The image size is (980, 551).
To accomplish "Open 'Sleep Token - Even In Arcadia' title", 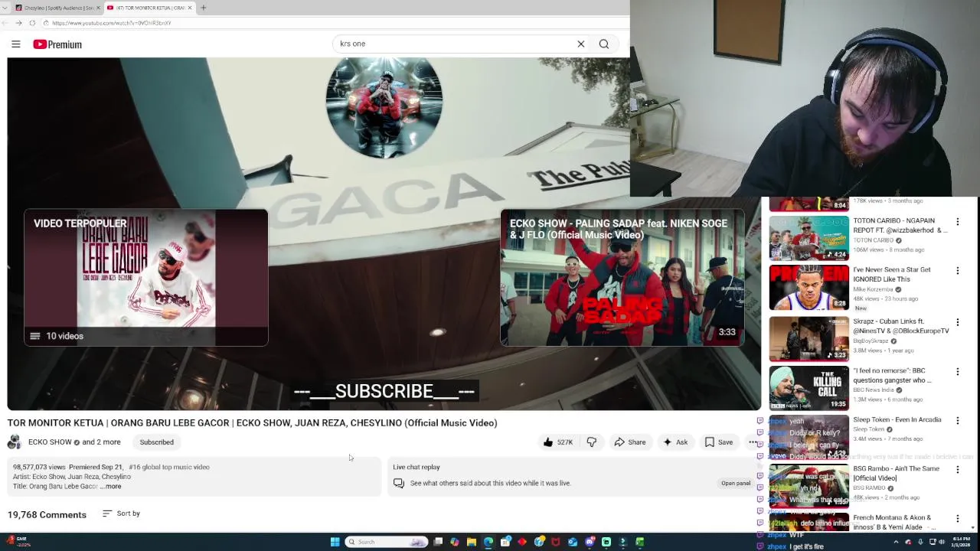I will (x=897, y=419).
